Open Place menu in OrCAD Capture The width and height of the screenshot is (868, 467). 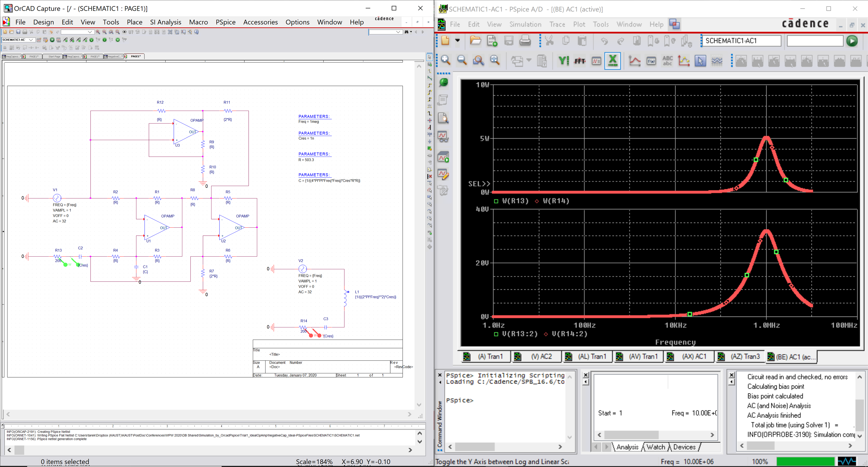click(135, 22)
